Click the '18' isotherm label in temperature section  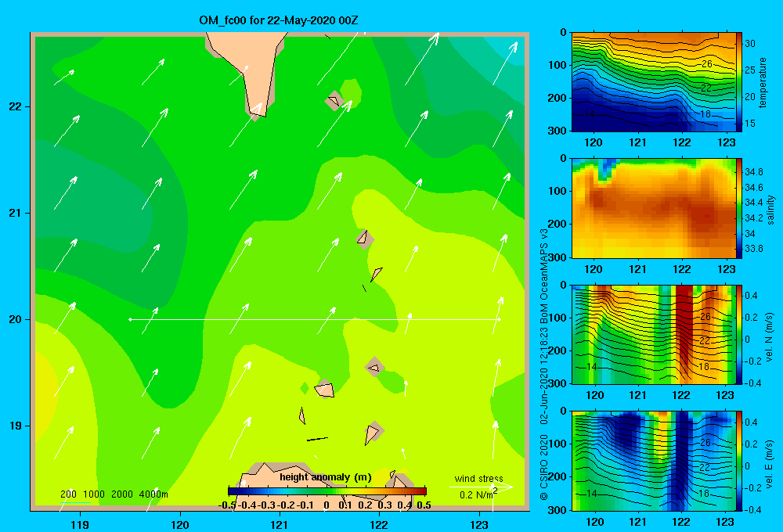(x=705, y=113)
